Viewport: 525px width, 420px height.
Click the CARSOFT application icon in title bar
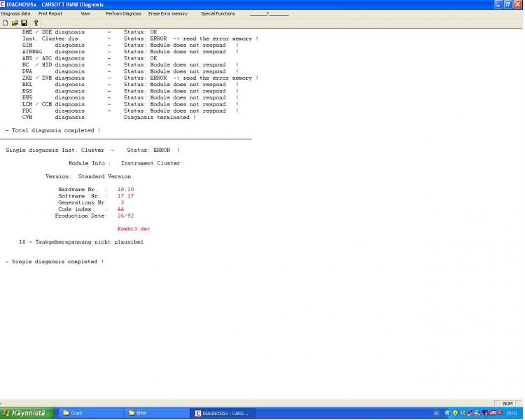click(x=3, y=4)
